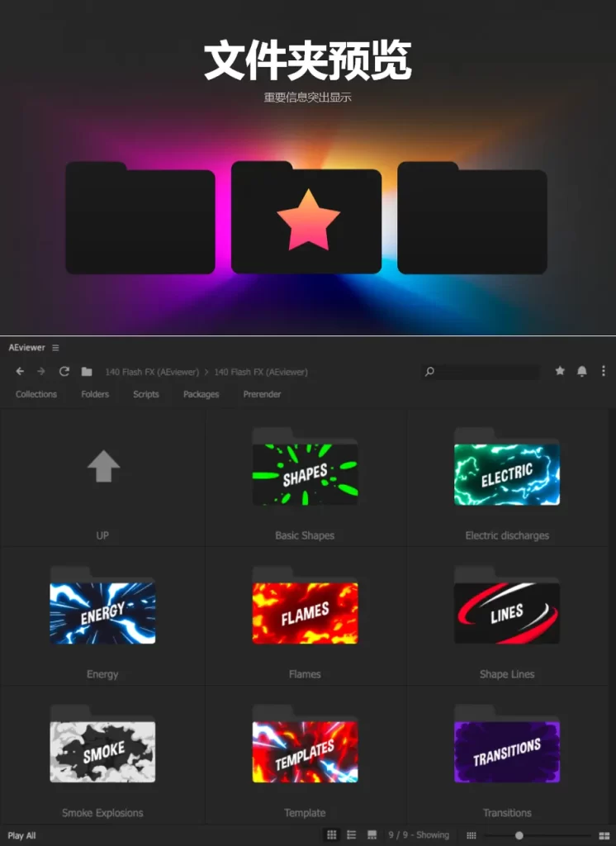Click the folder icon in path bar
616x846 pixels.
[x=87, y=372]
